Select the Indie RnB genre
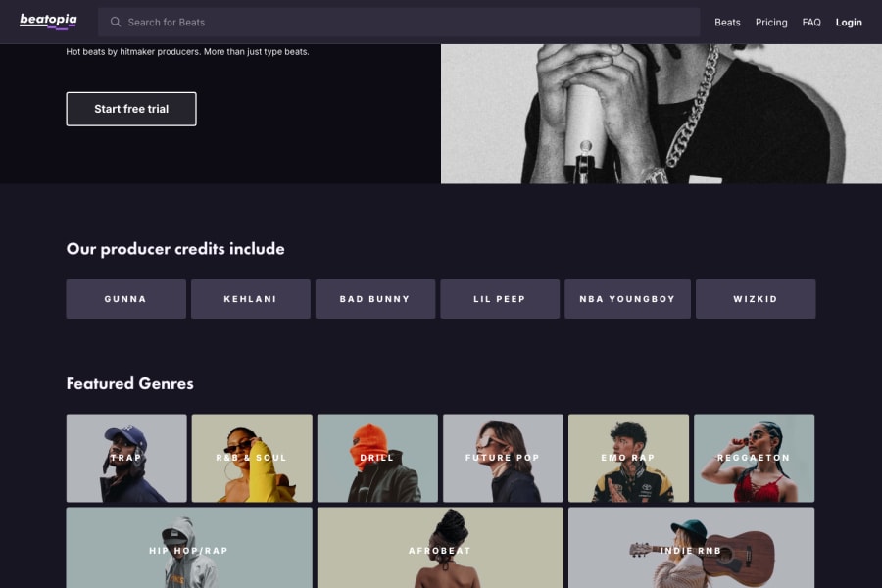 [x=691, y=549]
